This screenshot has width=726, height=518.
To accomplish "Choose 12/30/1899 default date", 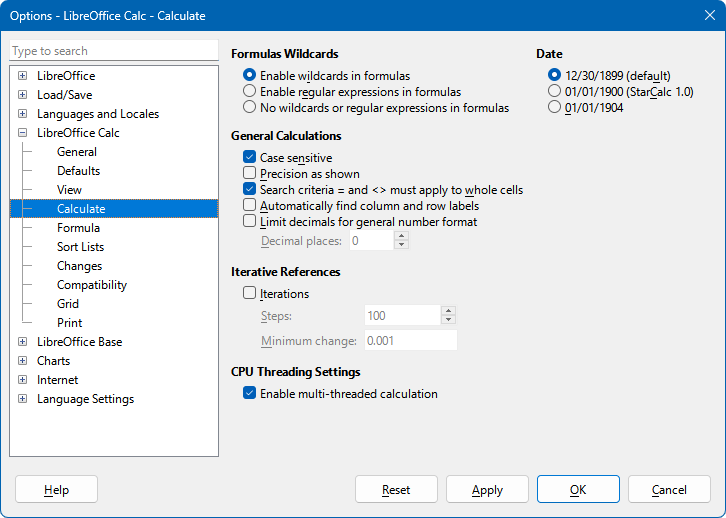I will pyautogui.click(x=554, y=75).
